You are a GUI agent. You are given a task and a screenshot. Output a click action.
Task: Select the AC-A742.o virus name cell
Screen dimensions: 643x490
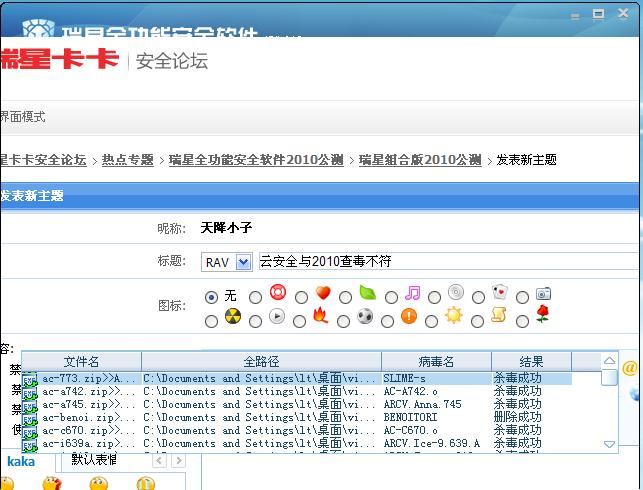(x=410, y=392)
